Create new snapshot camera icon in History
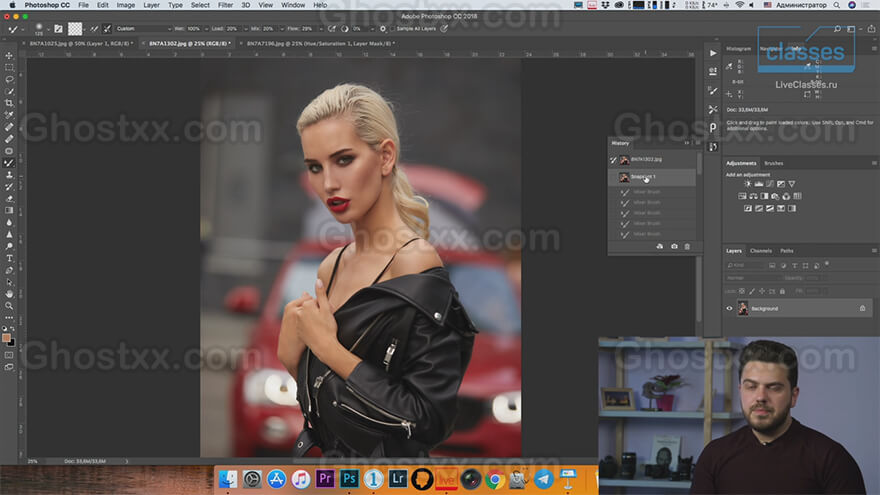The image size is (880, 495). pos(674,246)
